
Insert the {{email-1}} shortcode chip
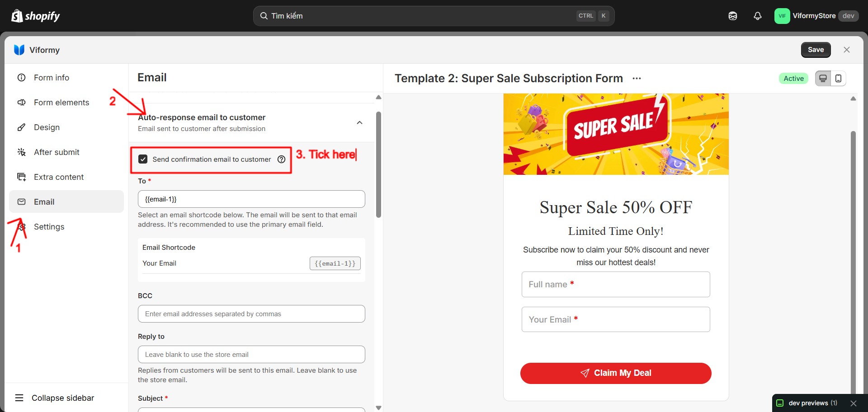pos(335,263)
